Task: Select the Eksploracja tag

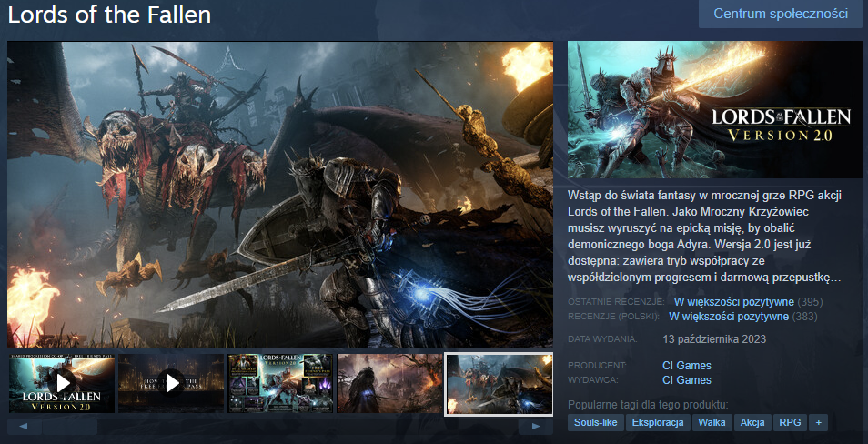Action: [658, 422]
